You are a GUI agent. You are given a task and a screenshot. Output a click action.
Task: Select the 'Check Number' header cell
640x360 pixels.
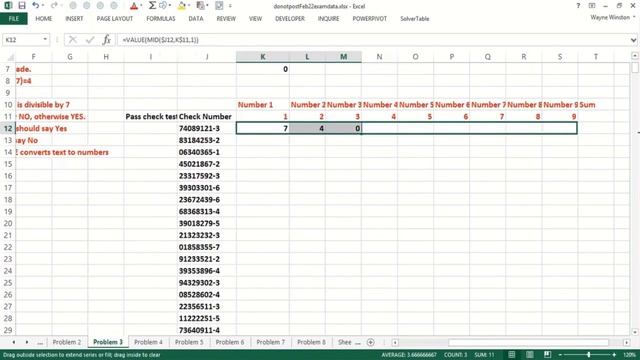(207, 116)
